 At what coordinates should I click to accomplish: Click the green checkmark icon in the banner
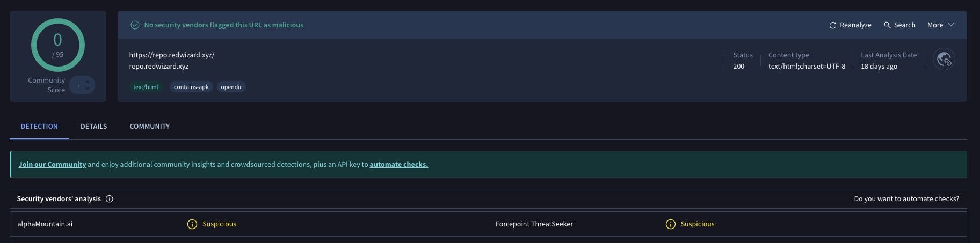pos(135,25)
